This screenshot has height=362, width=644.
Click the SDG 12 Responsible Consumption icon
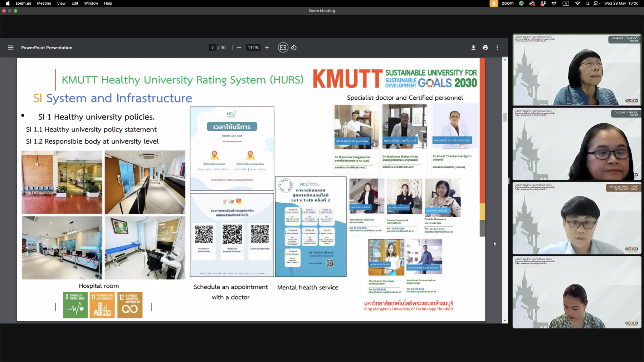click(130, 305)
